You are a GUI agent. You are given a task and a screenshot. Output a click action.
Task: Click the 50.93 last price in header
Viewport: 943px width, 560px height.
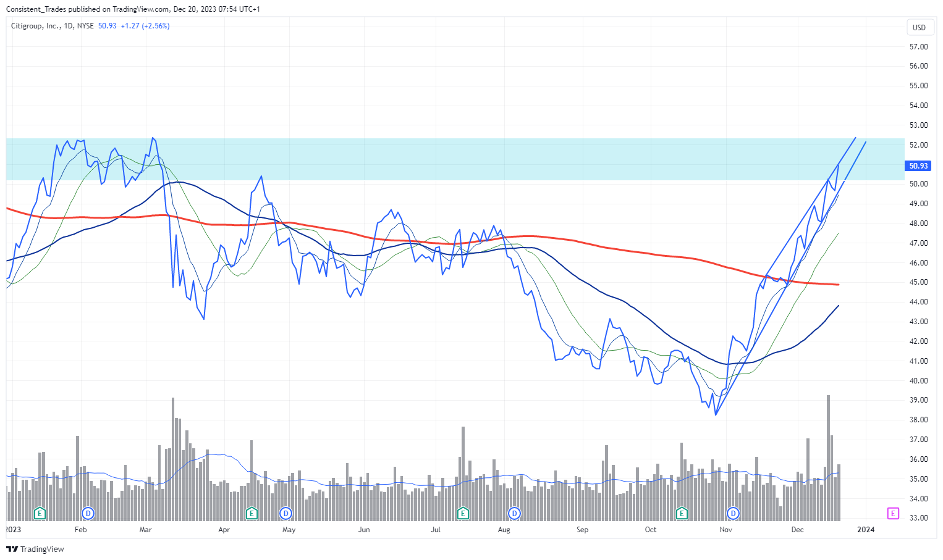(x=108, y=26)
